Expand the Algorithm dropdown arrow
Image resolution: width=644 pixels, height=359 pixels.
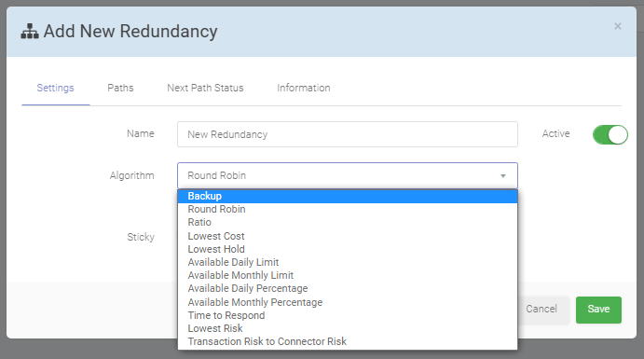click(x=502, y=176)
